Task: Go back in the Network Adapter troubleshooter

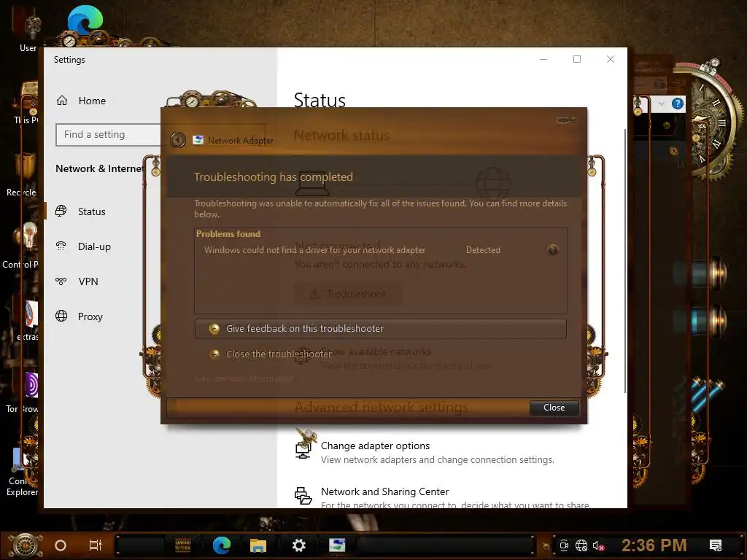Action: (x=178, y=140)
